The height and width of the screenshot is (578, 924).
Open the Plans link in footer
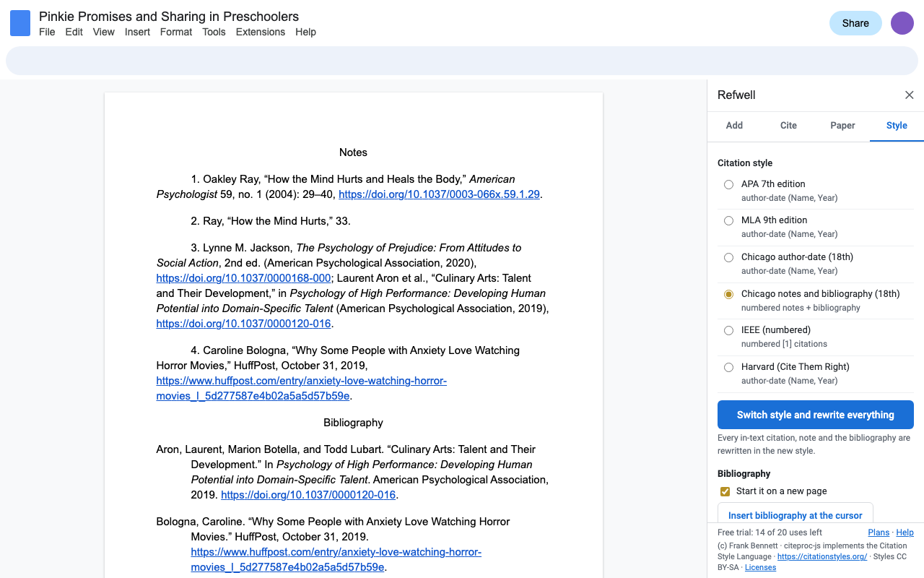tap(879, 532)
